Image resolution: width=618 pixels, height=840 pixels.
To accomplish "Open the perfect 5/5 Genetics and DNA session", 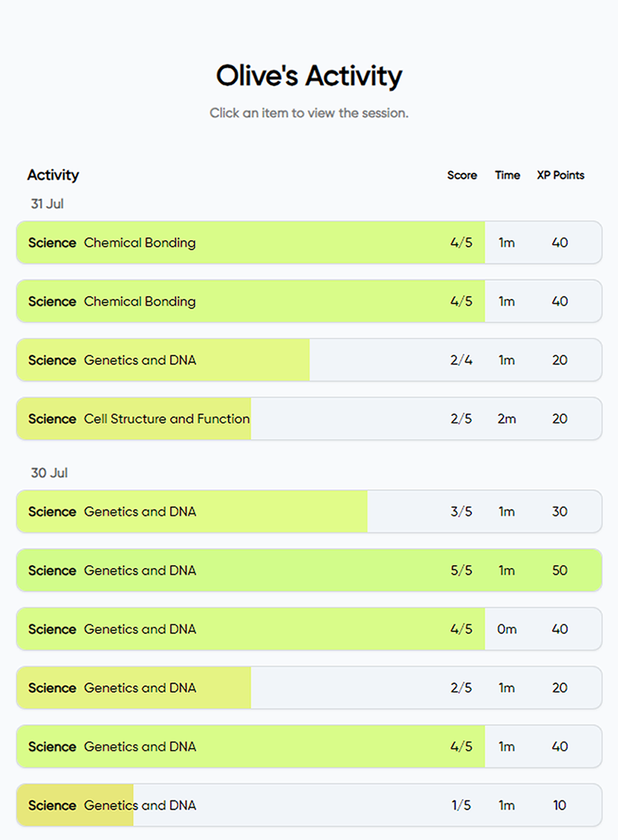I will tap(308, 571).
